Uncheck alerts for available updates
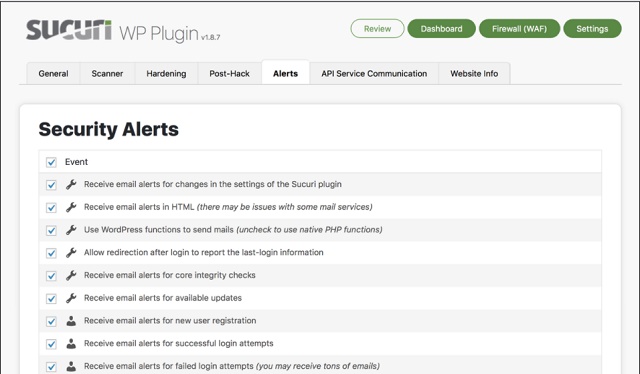Image resolution: width=640 pixels, height=374 pixels. (x=51, y=299)
